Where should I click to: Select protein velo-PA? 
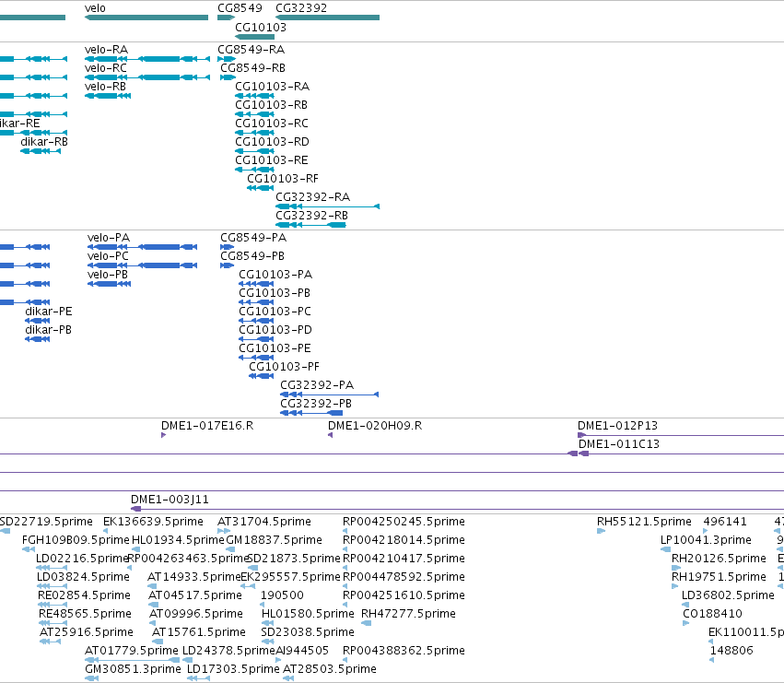(143, 247)
